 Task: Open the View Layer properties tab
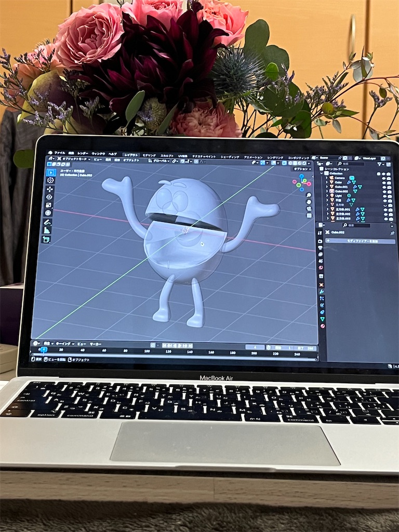coord(320,254)
